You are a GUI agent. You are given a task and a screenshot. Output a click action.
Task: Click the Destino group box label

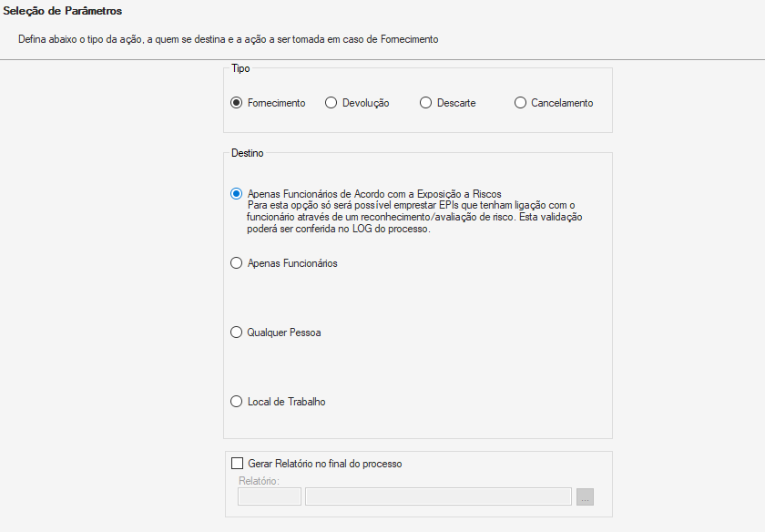(x=247, y=154)
